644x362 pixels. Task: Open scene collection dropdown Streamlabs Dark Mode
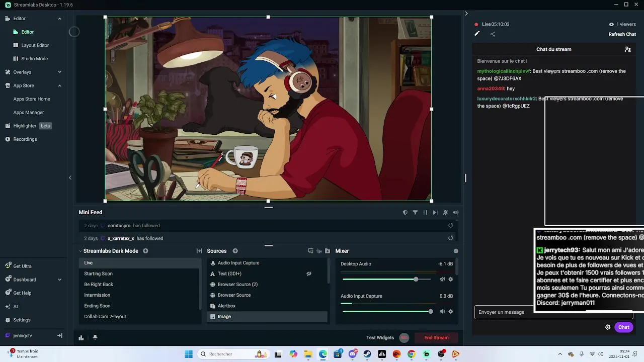pos(109,251)
